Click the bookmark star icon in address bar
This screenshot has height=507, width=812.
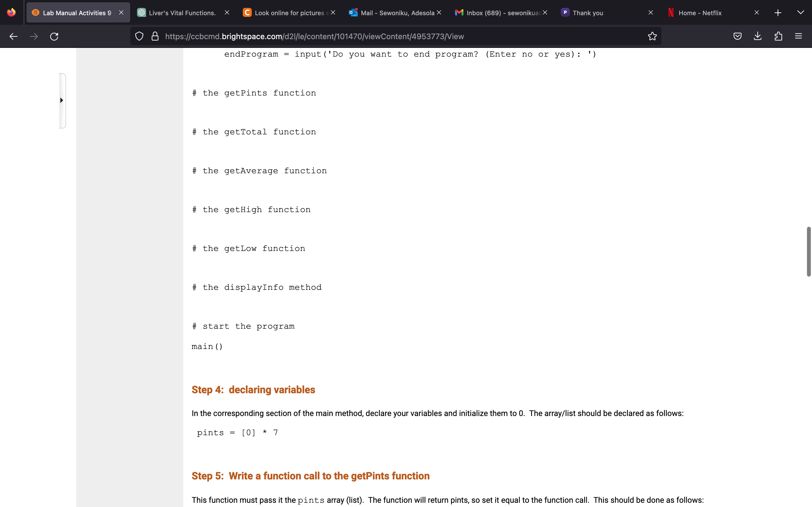coord(653,36)
